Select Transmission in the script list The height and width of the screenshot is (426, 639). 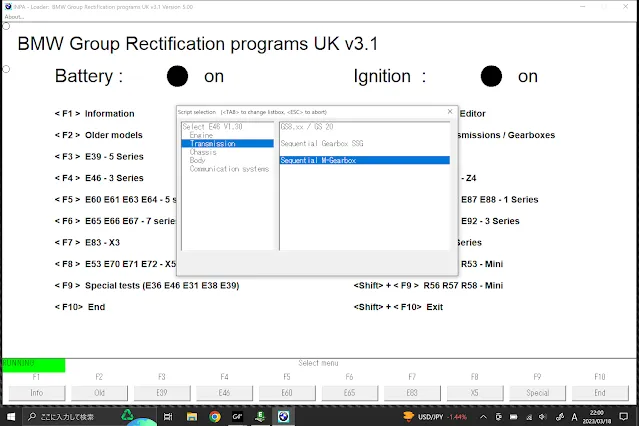[227, 143]
